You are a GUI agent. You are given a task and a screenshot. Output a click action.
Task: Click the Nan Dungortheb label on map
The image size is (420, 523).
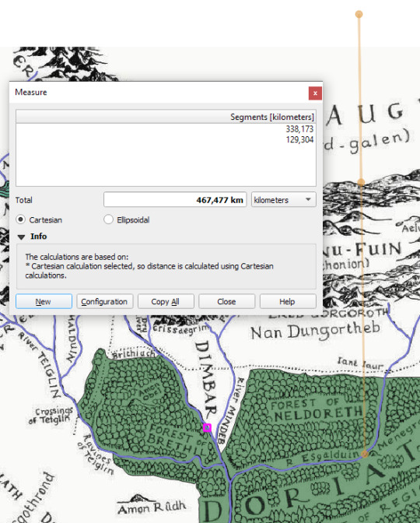[315, 330]
